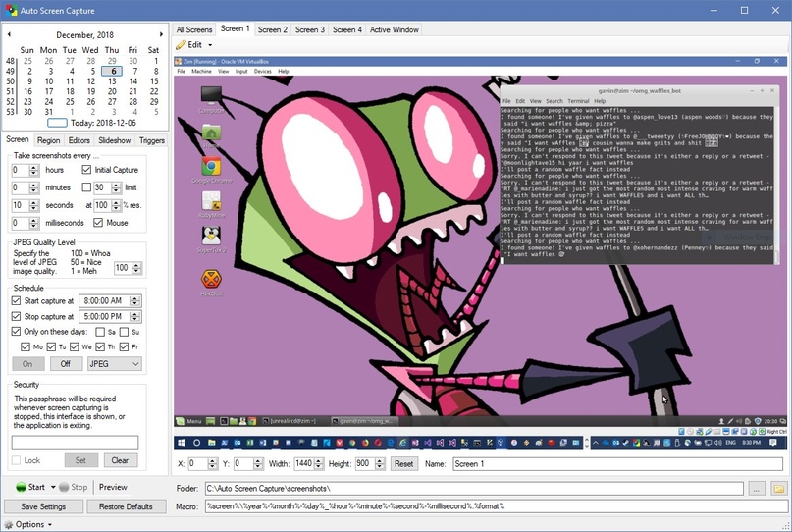This screenshot has height=532, width=792.
Task: Open the Edit pencil dropdown
Action: tap(194, 45)
